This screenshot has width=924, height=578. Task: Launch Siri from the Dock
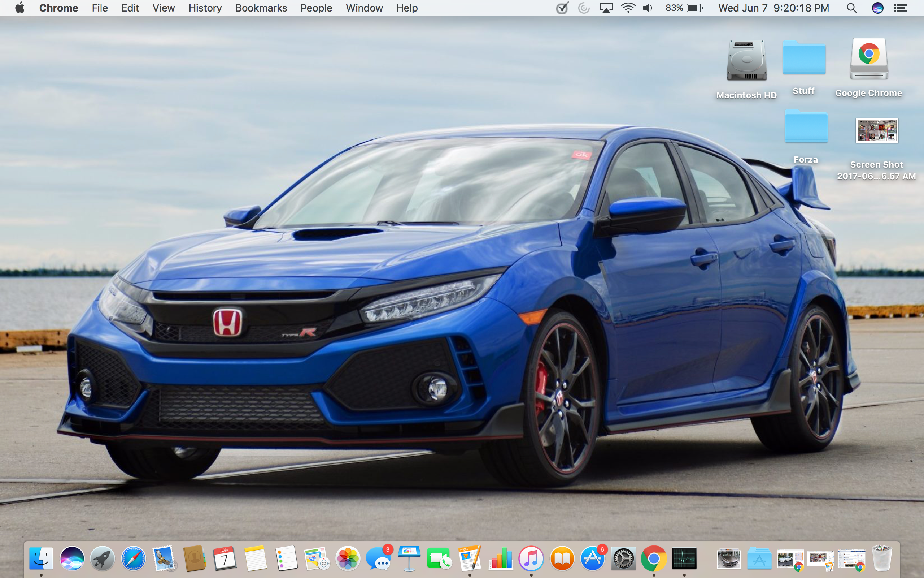pos(72,558)
